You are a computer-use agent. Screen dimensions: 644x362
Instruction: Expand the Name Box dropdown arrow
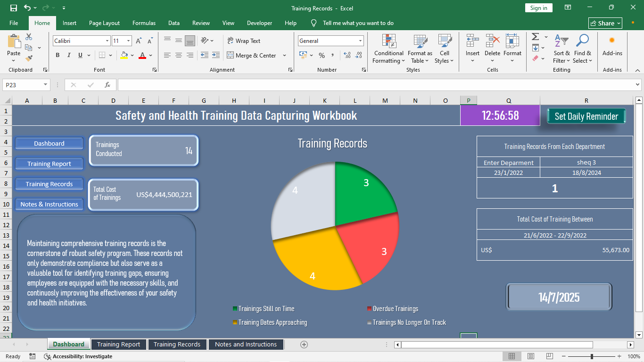coord(46,85)
